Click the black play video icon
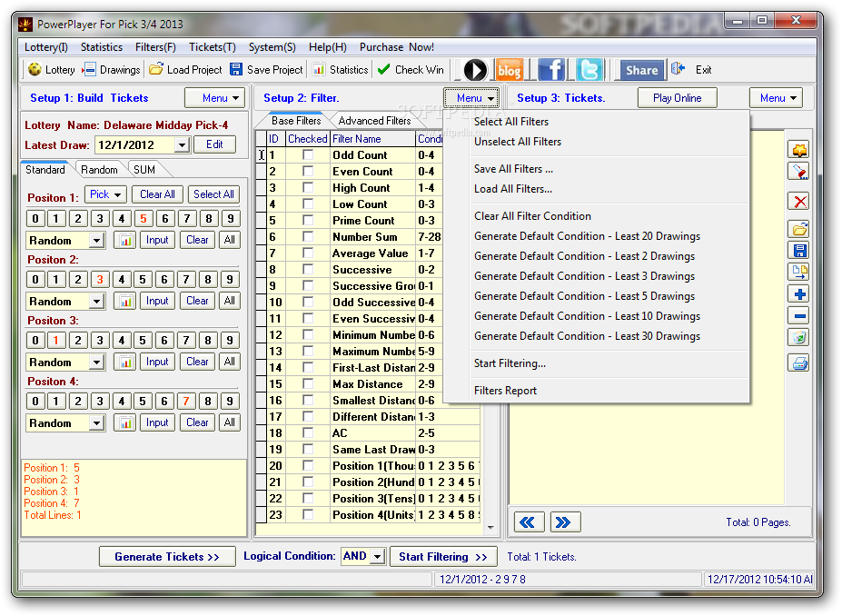This screenshot has width=842, height=616. point(475,70)
